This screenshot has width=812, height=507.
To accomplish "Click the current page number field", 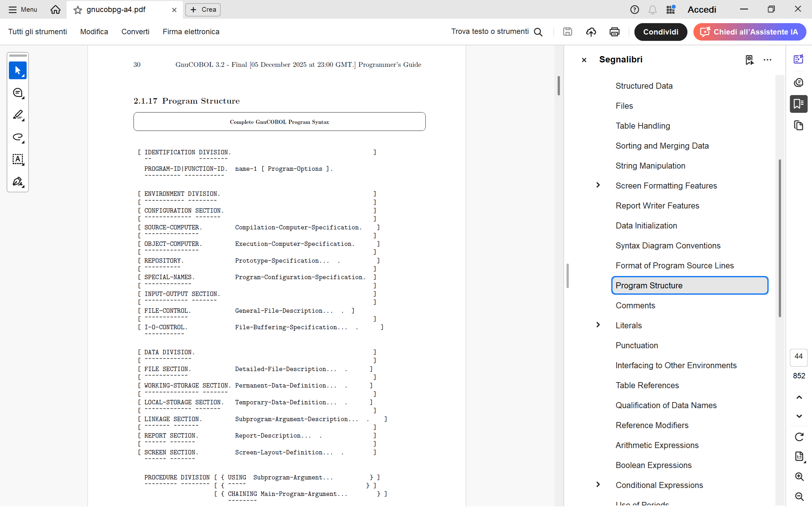I will coord(799,356).
